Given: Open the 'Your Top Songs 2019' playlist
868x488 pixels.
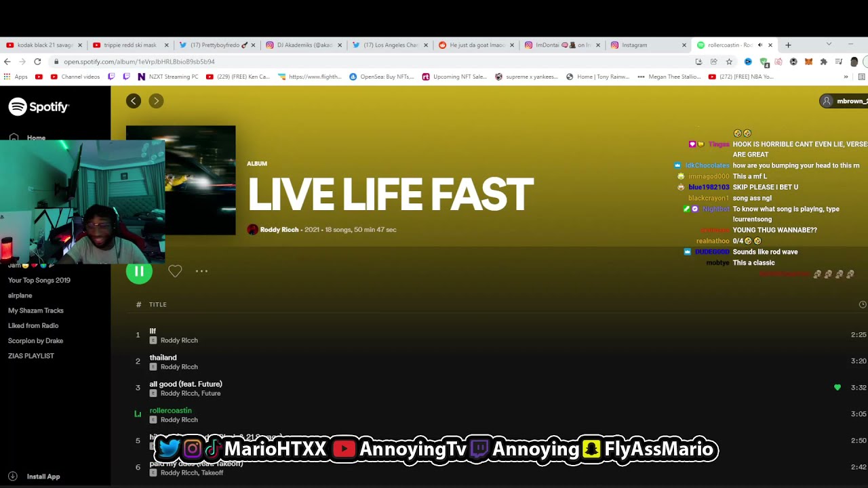Looking at the screenshot, I should [39, 280].
